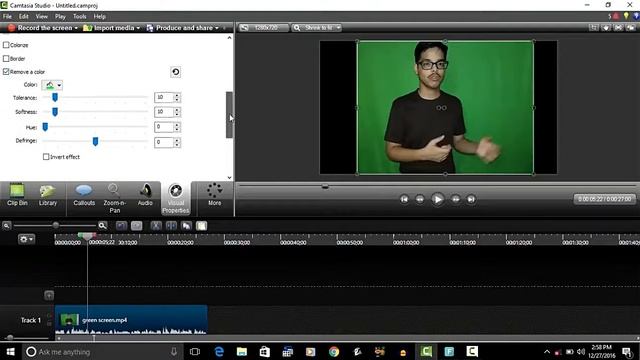Image resolution: width=640 pixels, height=360 pixels.
Task: Click the red bell notification icon
Action: point(616,16)
